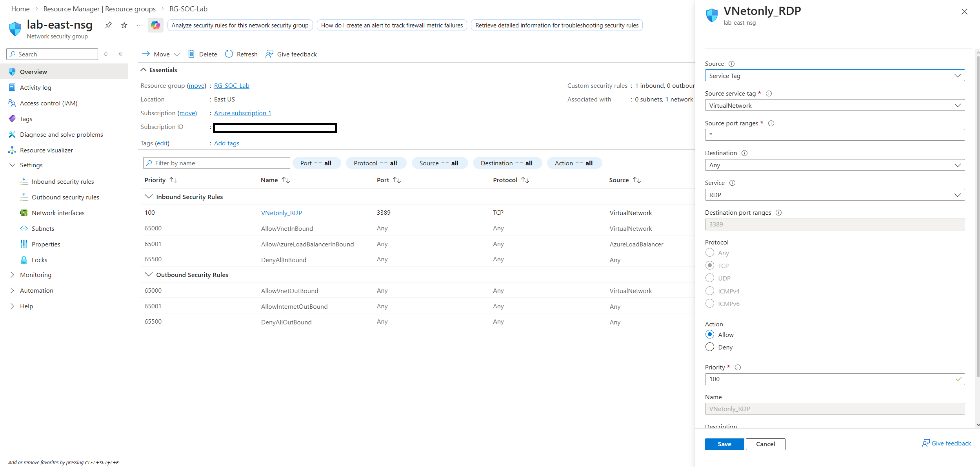Collapse the left navigation menu
Screen dimensions: 980x467
(120, 54)
